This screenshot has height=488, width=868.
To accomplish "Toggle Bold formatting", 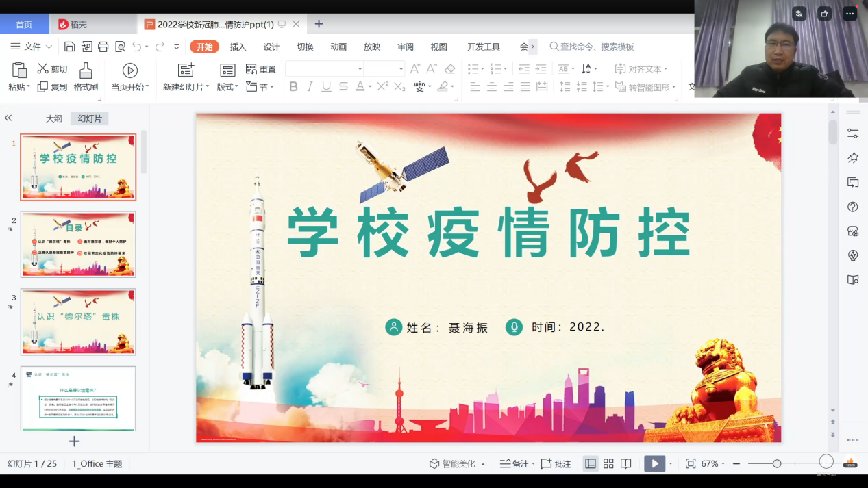I will [293, 86].
